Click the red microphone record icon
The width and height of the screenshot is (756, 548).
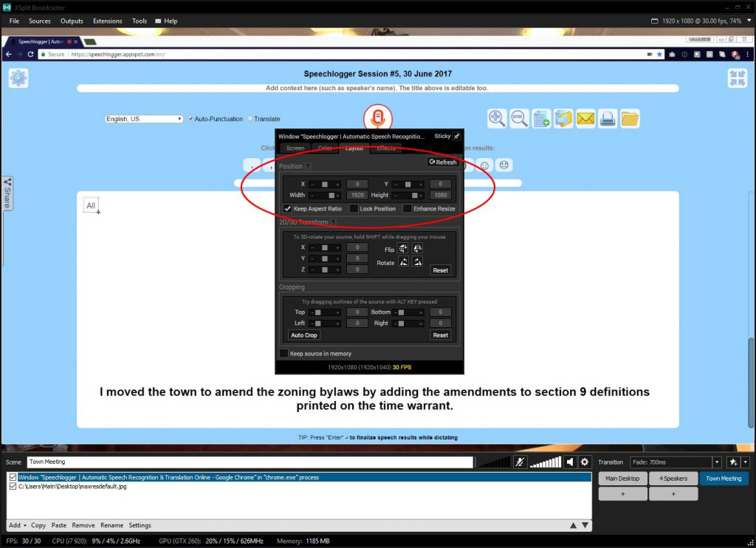point(378,117)
